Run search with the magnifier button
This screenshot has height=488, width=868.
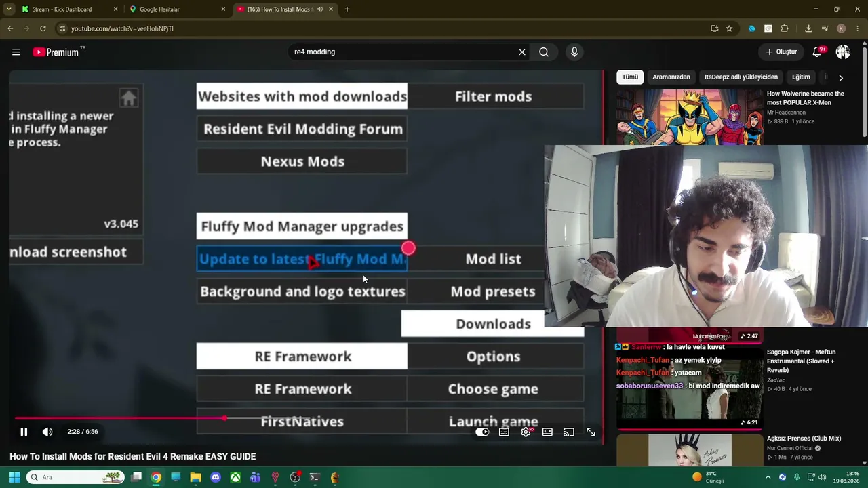click(544, 52)
